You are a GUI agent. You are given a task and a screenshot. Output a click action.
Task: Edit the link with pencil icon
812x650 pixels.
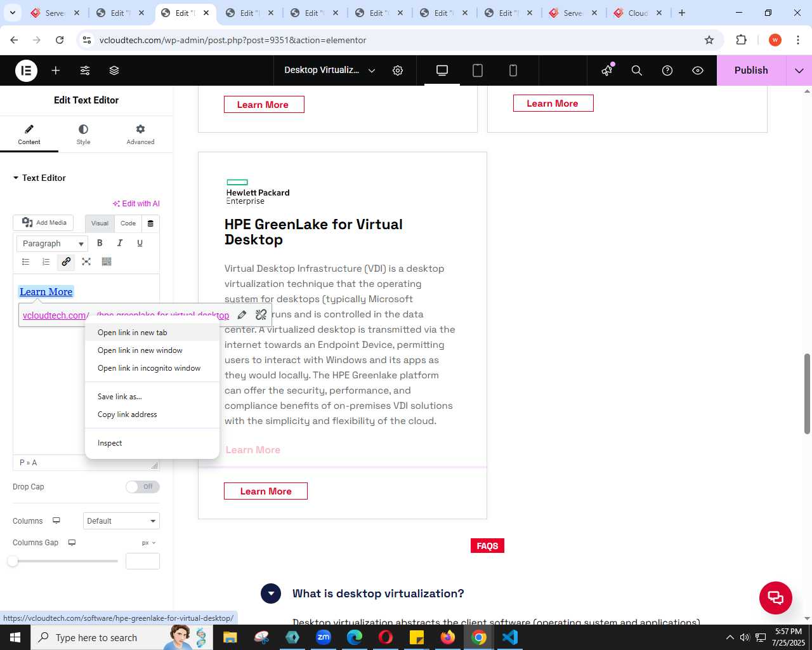pos(242,315)
